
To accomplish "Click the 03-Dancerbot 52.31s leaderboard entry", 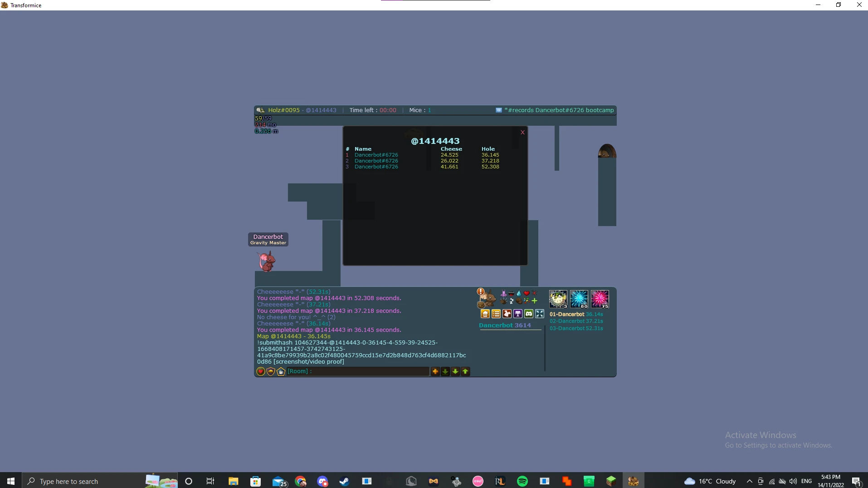I will (576, 328).
